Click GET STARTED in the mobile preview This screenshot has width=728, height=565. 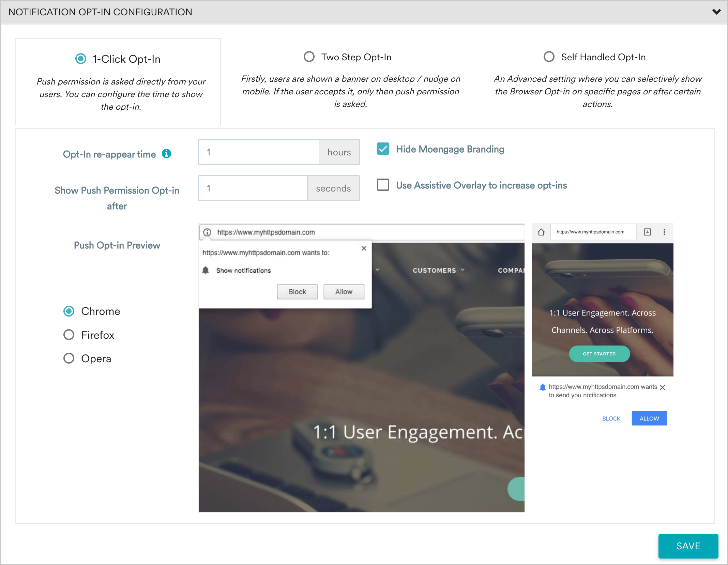[x=599, y=354]
